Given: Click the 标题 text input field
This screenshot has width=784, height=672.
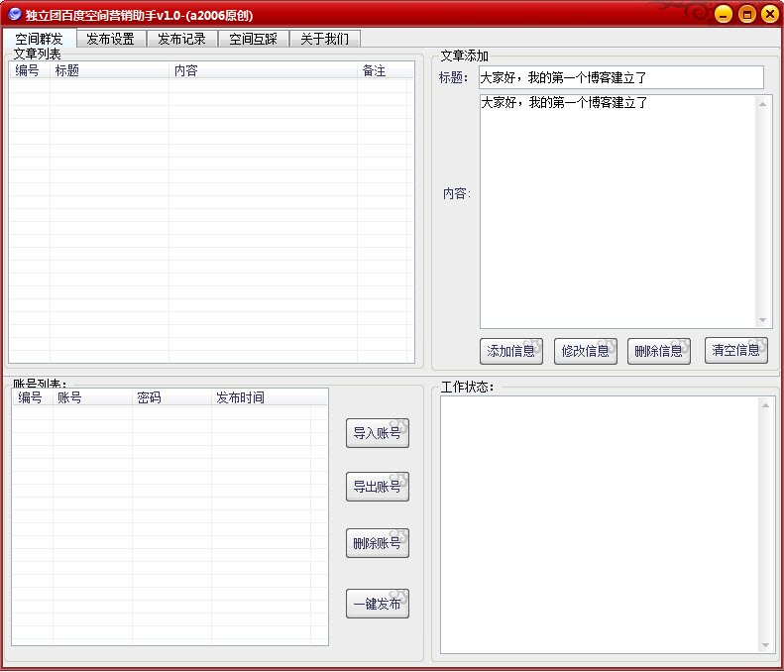Looking at the screenshot, I should 620,77.
